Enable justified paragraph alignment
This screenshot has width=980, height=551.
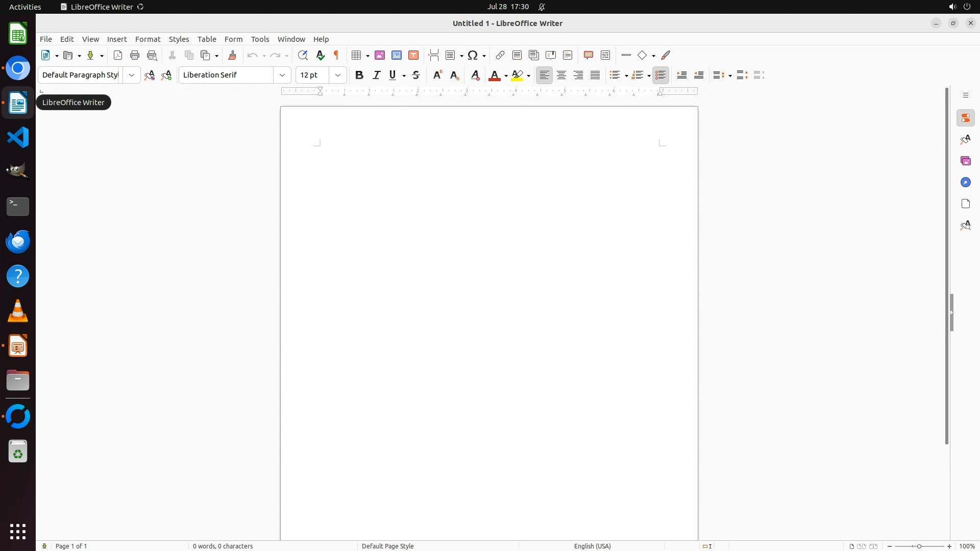click(595, 76)
